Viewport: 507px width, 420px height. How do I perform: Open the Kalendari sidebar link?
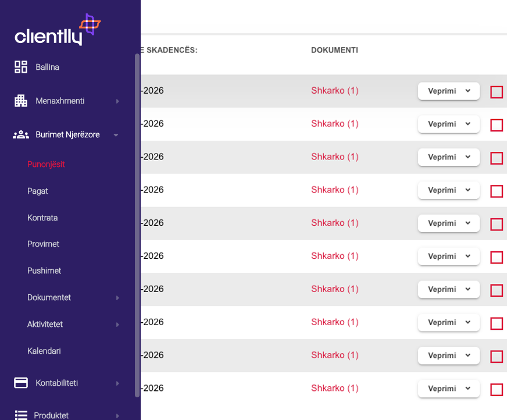pos(44,351)
